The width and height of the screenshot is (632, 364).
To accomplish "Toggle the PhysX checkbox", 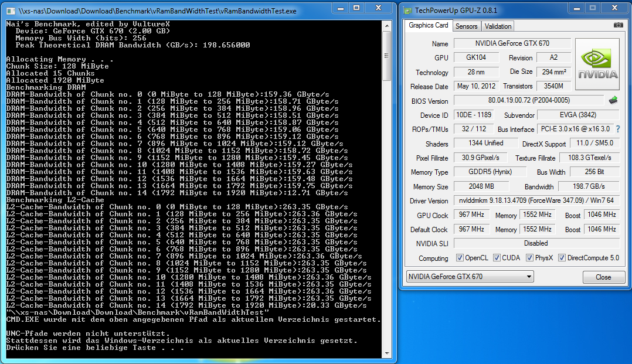I will point(529,257).
